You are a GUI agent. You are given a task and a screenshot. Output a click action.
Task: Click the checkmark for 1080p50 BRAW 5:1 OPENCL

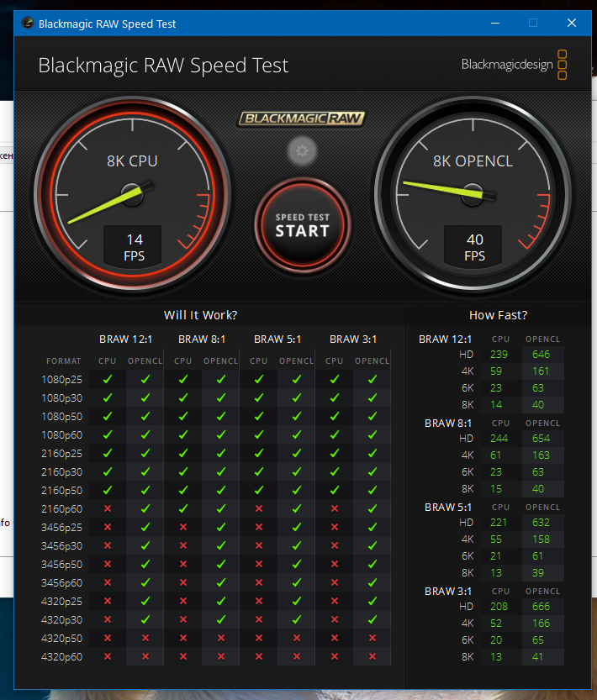pyautogui.click(x=297, y=416)
